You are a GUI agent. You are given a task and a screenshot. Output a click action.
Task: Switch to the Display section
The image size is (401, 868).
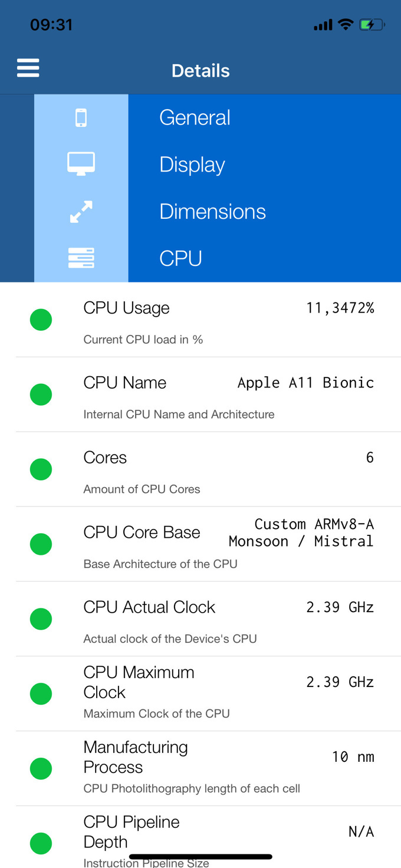tap(192, 165)
